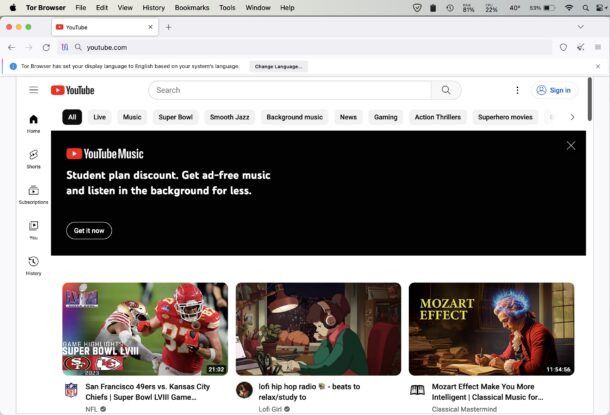This screenshot has height=415, width=610.
Task: Go to Subscriptions in sidebar
Action: 33,194
